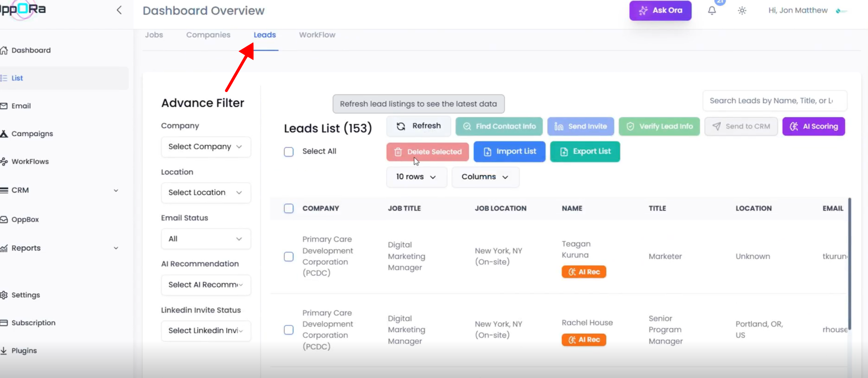The width and height of the screenshot is (868, 378).
Task: Open OppBox inbox in sidebar
Action: (x=25, y=220)
